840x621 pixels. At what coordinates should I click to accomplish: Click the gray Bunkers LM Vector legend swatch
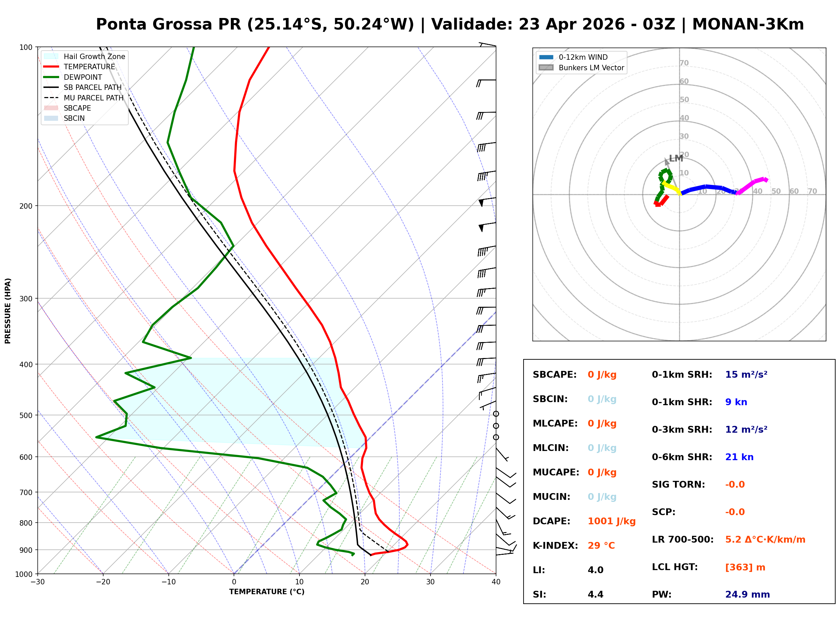pos(546,68)
